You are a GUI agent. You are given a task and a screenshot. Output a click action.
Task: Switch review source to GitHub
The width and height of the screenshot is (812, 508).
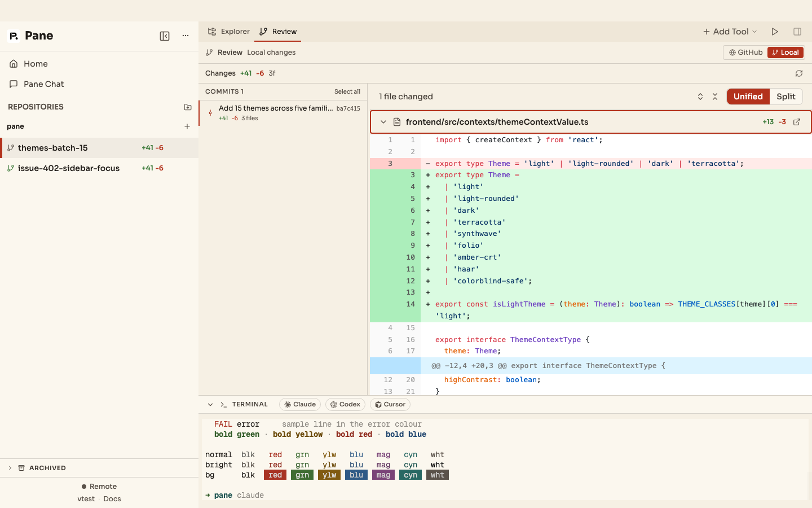(745, 52)
